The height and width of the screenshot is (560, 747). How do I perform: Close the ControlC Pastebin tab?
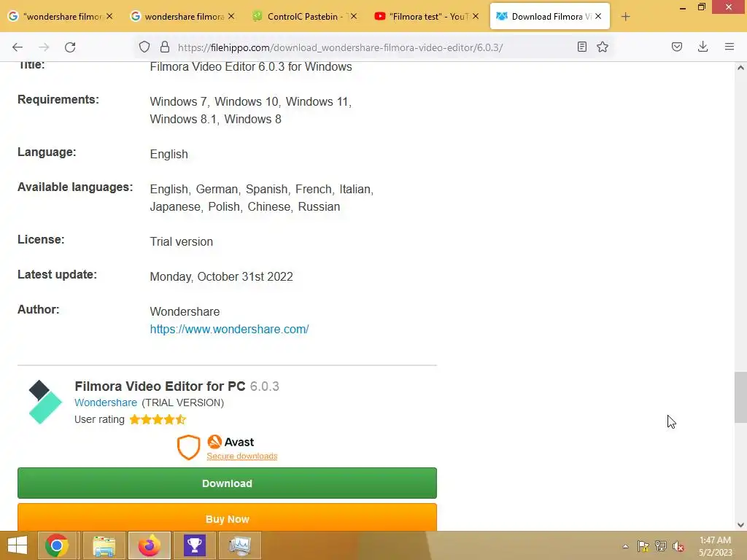(x=354, y=16)
